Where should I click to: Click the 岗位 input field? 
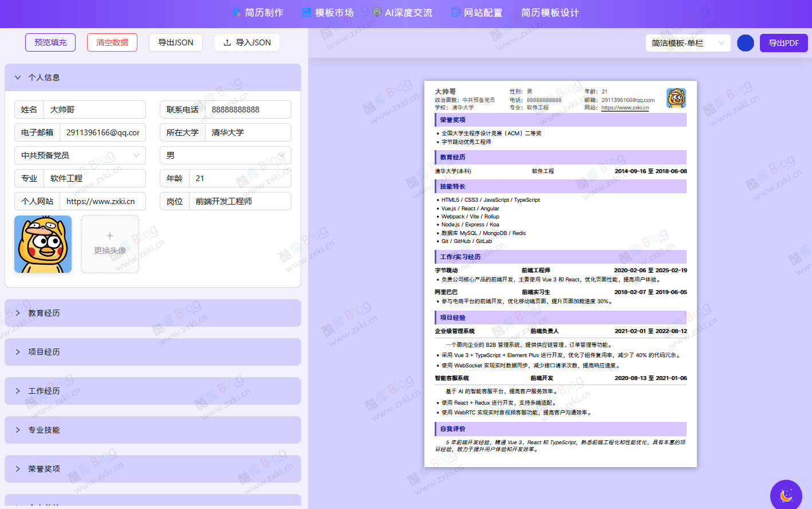click(239, 201)
